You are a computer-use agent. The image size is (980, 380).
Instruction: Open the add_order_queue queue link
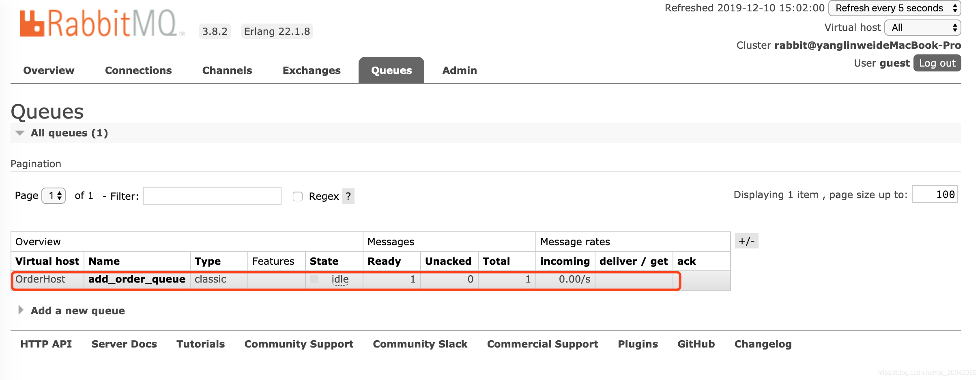pyautogui.click(x=137, y=279)
